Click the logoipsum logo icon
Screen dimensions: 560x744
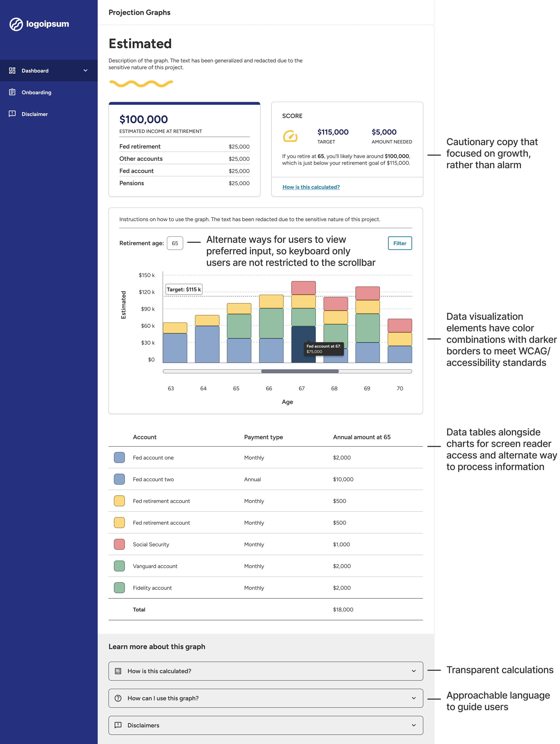[16, 24]
